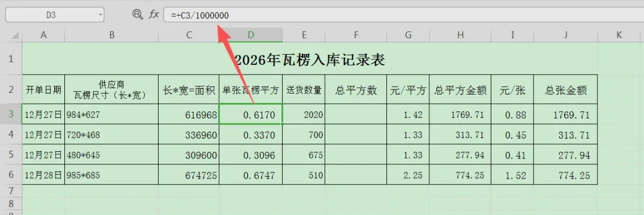Click the 送货数量 header cell

coord(304,89)
